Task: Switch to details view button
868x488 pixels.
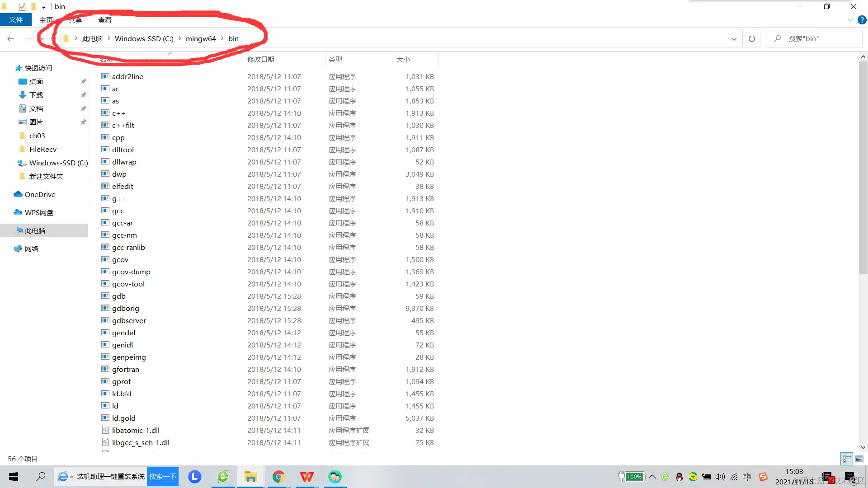Action: pyautogui.click(x=847, y=459)
